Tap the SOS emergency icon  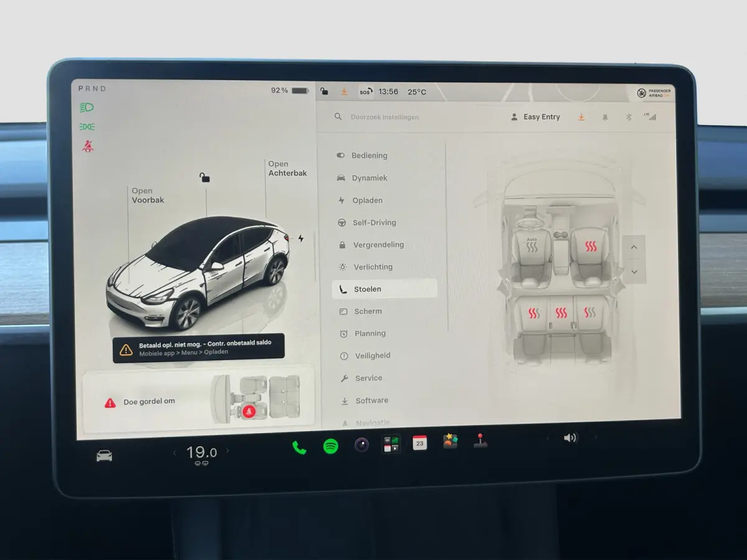pos(365,92)
